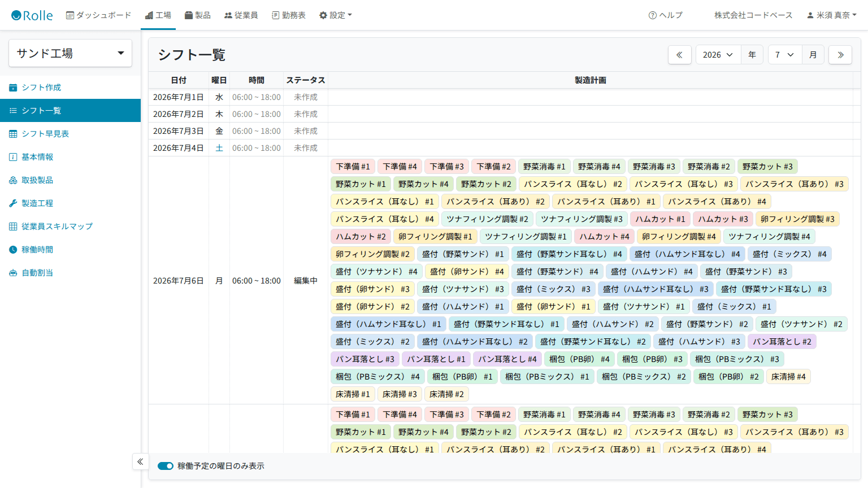Open the 2026 year dropdown

pyautogui.click(x=718, y=55)
